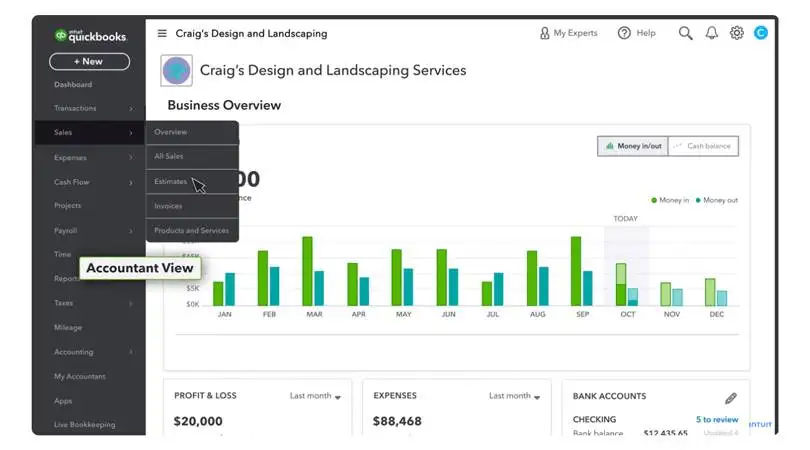This screenshot has width=810, height=450.
Task: Edit bank accounts with pencil icon
Action: coord(730,398)
